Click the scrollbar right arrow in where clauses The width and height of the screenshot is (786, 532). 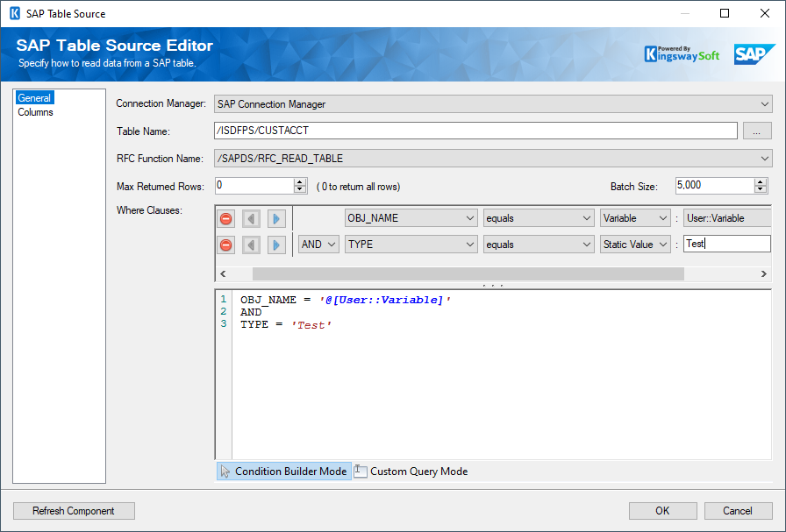(763, 273)
